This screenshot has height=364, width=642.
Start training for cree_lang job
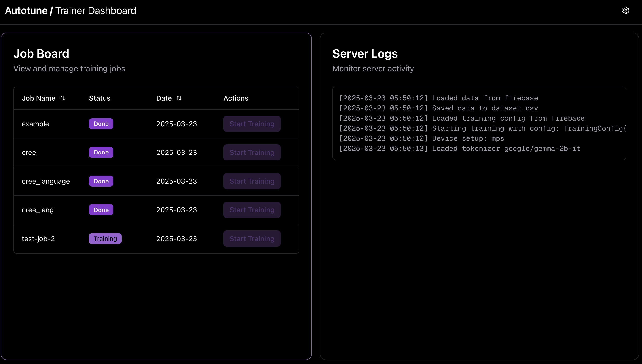click(252, 210)
